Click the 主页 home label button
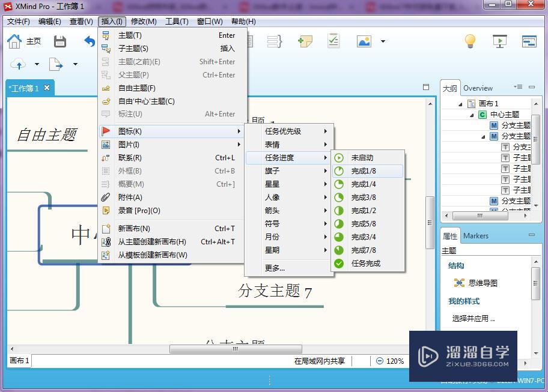The width and height of the screenshot is (548, 392). [x=34, y=41]
